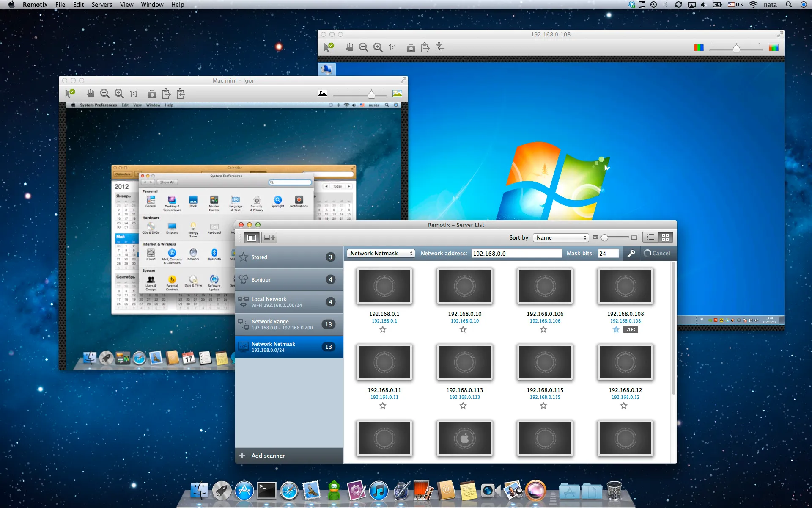The image size is (812, 508).
Task: Toggle favorite star under 192.168.0.113
Action: coord(463,405)
